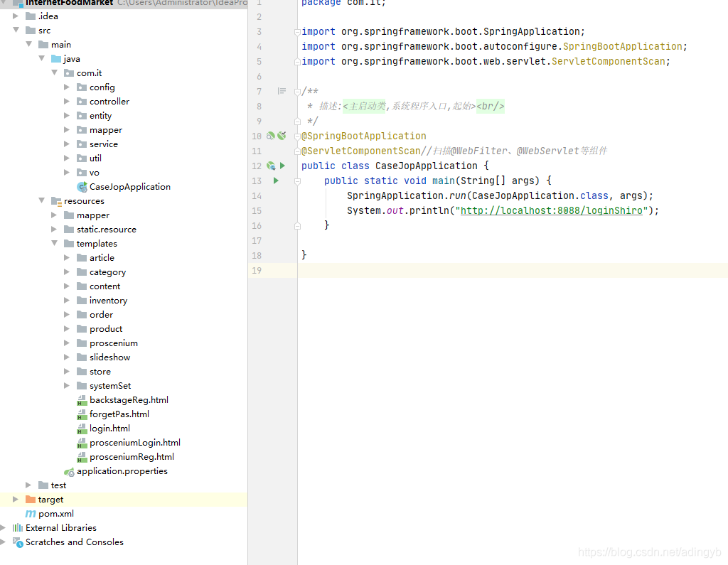Screen dimensions: 728x565
Task: Open login.html in the templates folder
Action: (x=109, y=429)
